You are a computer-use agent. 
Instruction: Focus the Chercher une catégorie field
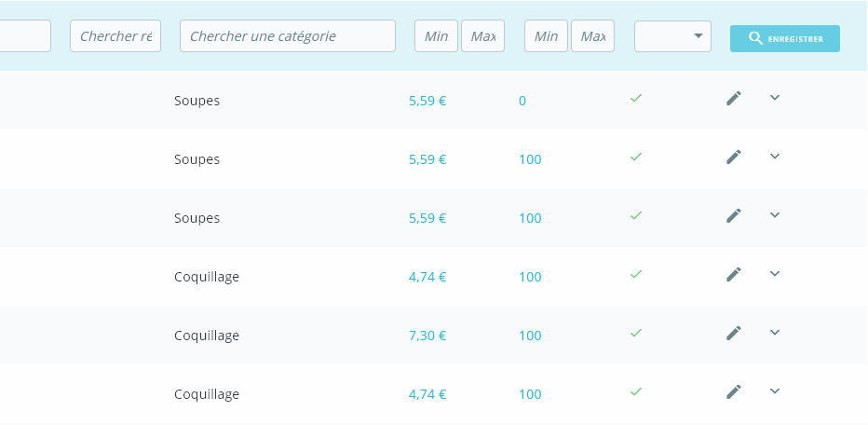(x=288, y=36)
